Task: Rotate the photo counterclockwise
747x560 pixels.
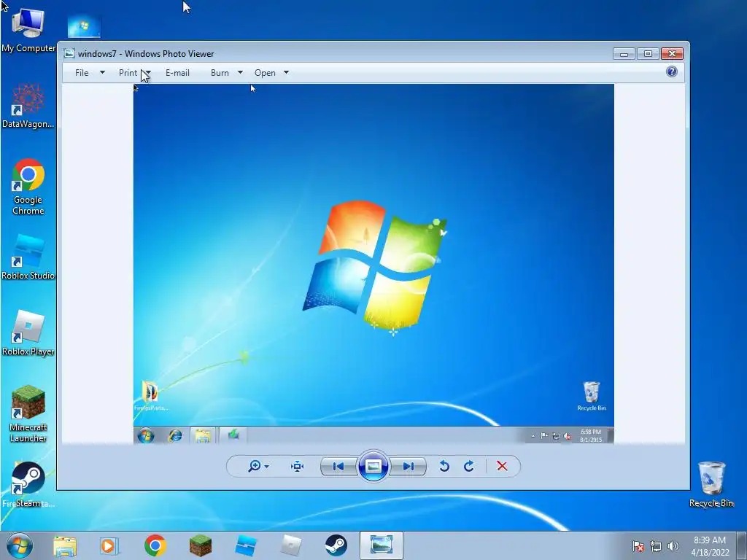Action: pos(444,466)
